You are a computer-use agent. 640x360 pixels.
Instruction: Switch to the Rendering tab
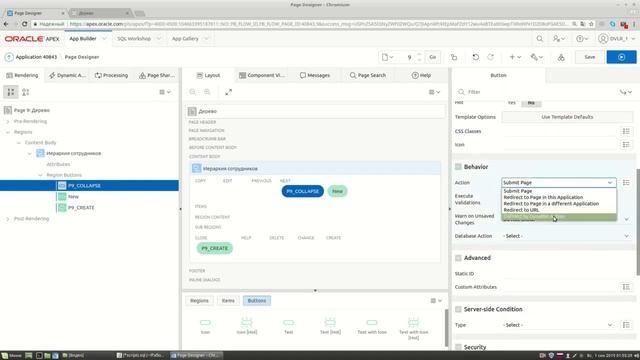(x=22, y=76)
